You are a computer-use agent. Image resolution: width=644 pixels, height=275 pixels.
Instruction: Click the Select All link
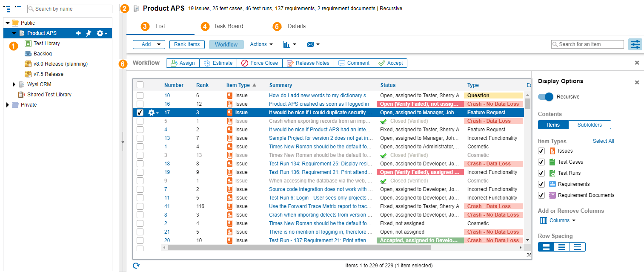(603, 141)
